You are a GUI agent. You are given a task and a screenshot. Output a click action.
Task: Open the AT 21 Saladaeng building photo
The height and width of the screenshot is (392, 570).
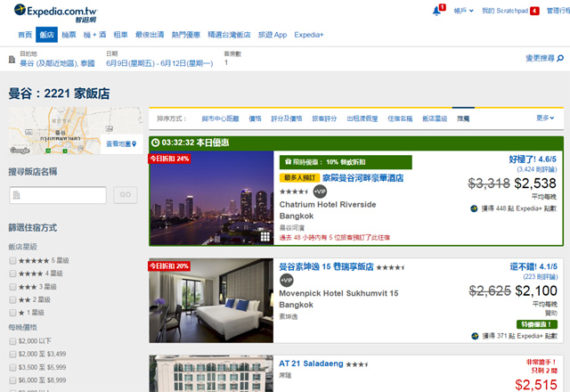[211, 374]
